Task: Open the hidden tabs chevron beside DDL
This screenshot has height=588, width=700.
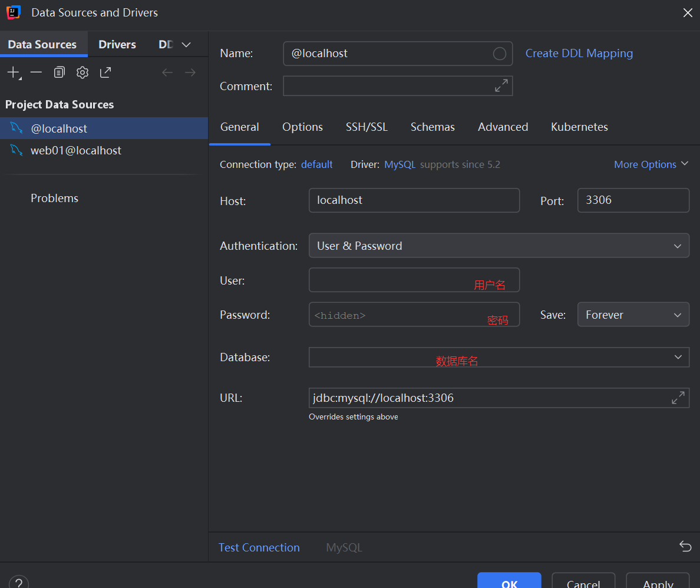Action: tap(186, 45)
